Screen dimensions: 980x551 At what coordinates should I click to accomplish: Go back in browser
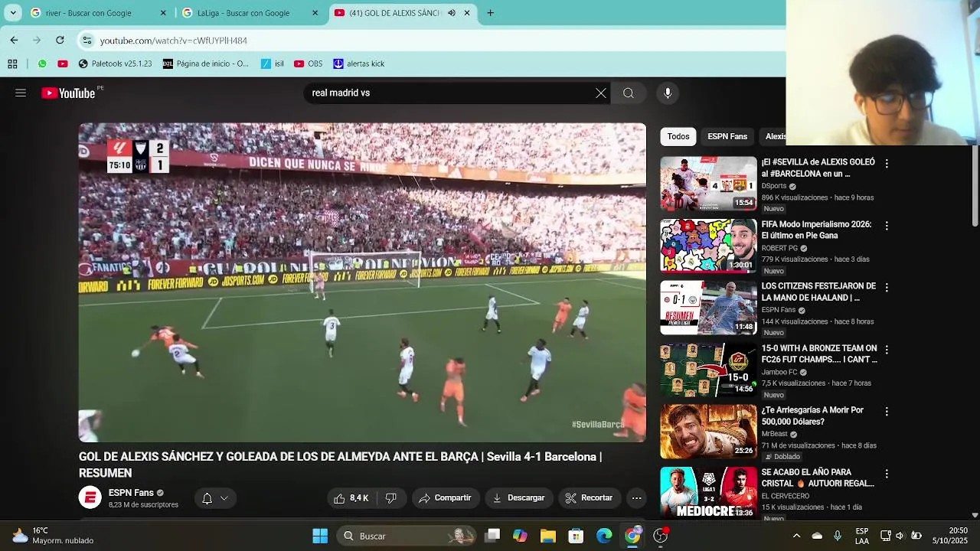[14, 40]
